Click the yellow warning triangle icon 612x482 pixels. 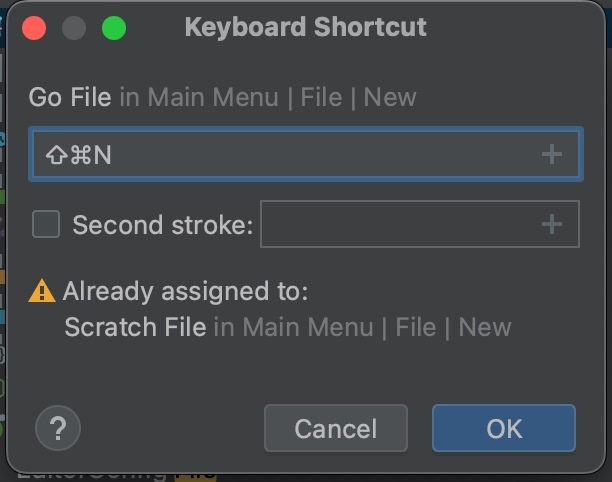pos(42,291)
